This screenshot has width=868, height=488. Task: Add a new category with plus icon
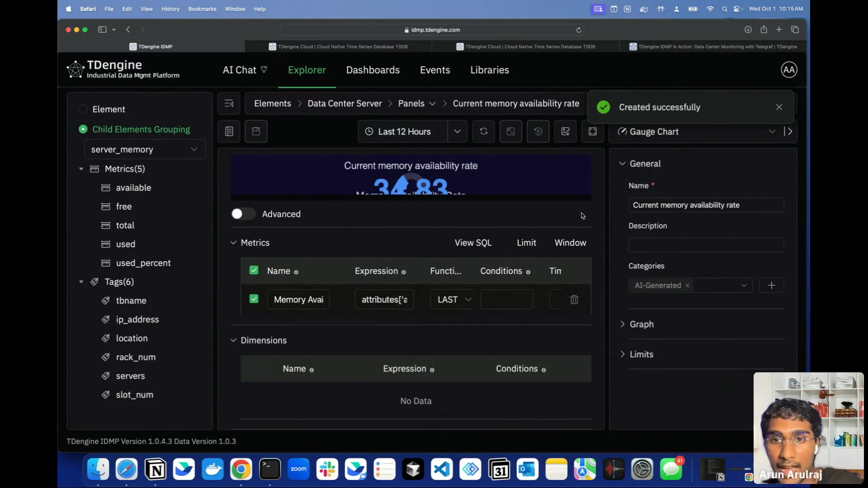(771, 286)
